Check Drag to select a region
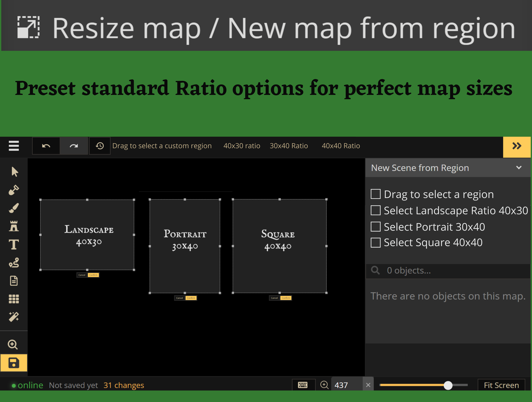This screenshot has height=402, width=532. click(x=375, y=194)
